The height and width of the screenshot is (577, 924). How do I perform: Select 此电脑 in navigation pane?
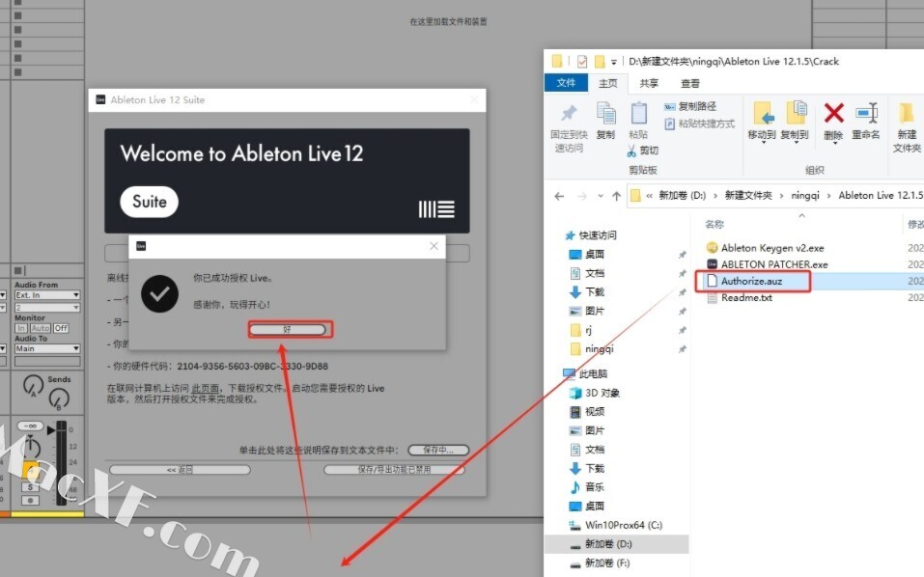coord(586,373)
